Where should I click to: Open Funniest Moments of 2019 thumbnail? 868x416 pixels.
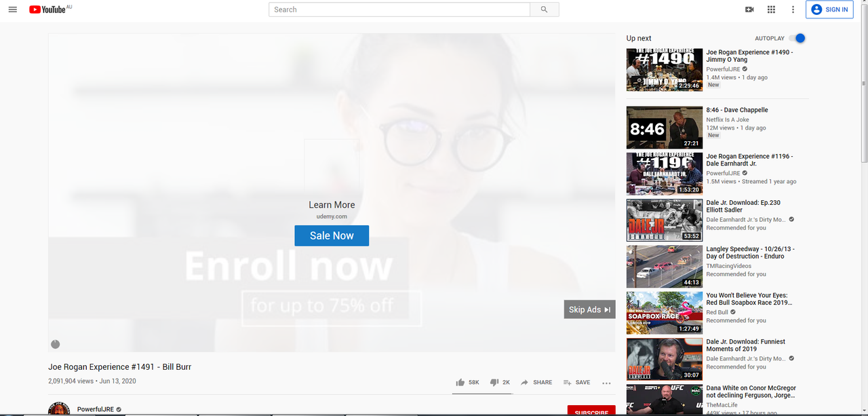click(664, 359)
